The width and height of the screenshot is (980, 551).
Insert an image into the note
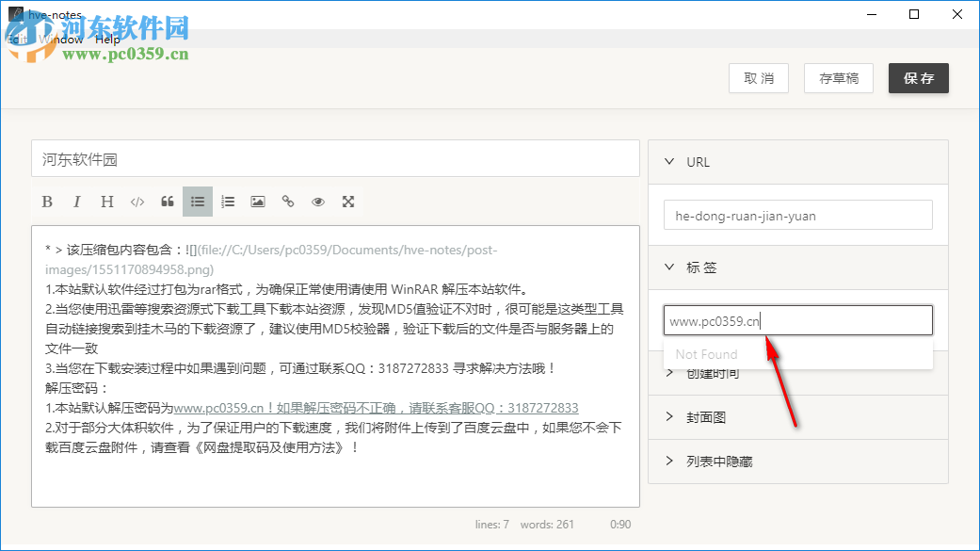pyautogui.click(x=258, y=202)
